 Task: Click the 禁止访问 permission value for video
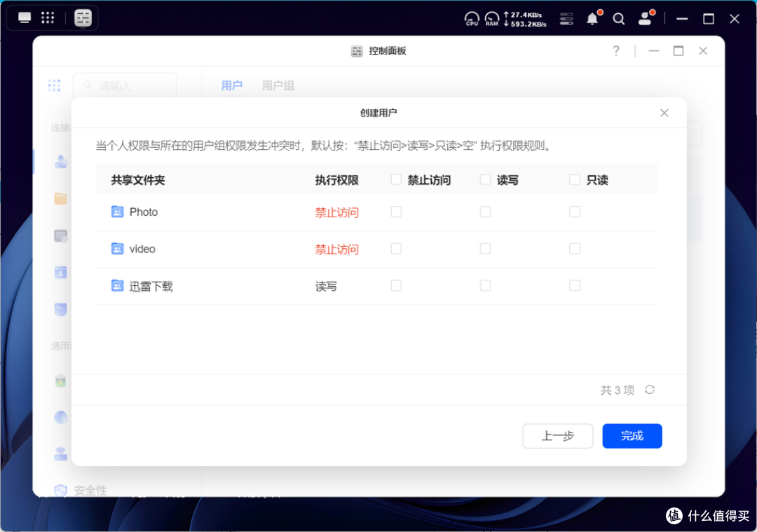pyautogui.click(x=337, y=249)
